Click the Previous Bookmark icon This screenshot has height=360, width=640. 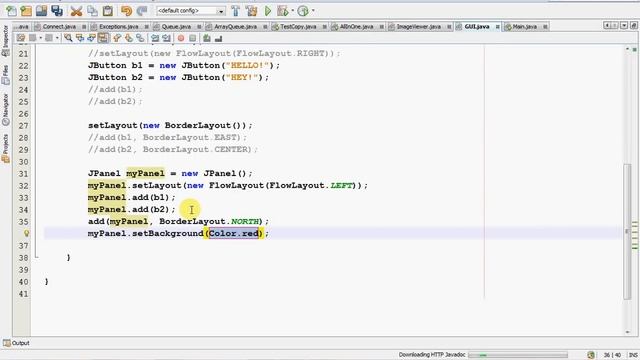point(117,38)
